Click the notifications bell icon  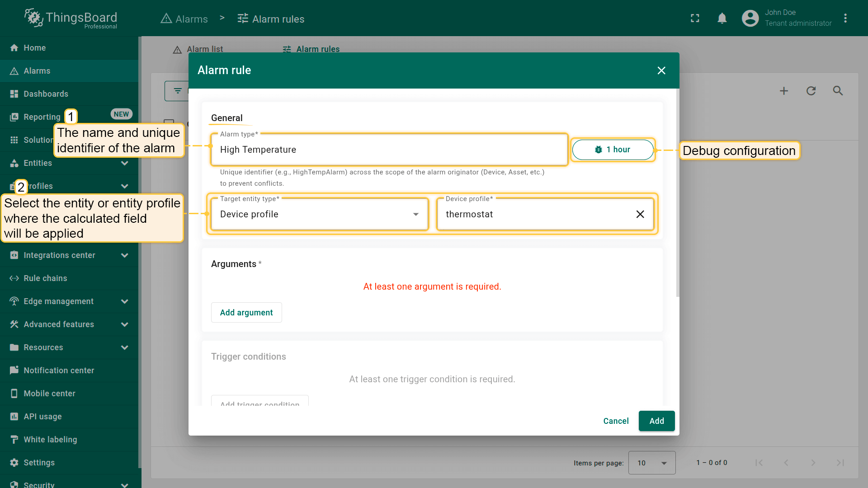722,18
